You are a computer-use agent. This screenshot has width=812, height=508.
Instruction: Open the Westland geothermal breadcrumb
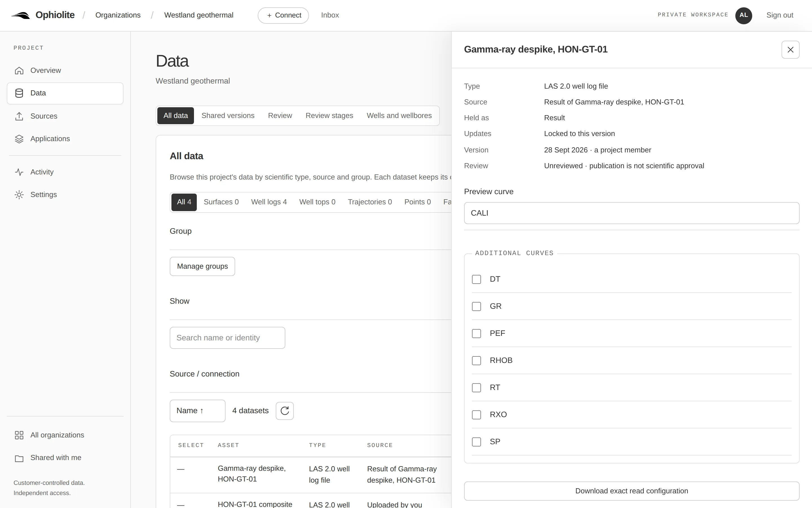199,15
